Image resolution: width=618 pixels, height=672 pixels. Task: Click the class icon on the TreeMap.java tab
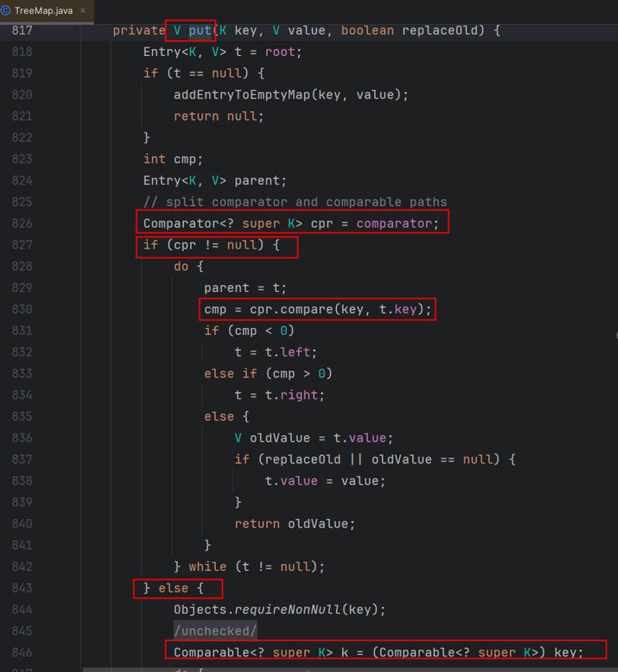pos(6,11)
